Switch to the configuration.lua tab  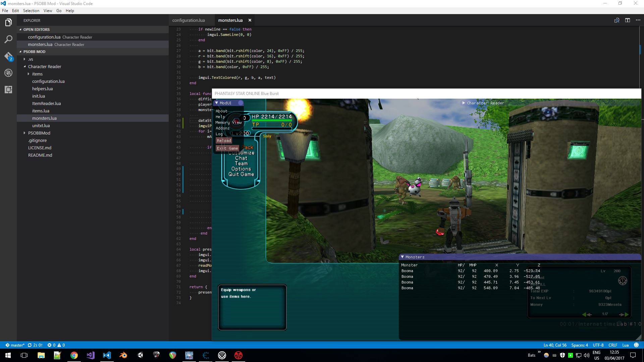coord(189,20)
